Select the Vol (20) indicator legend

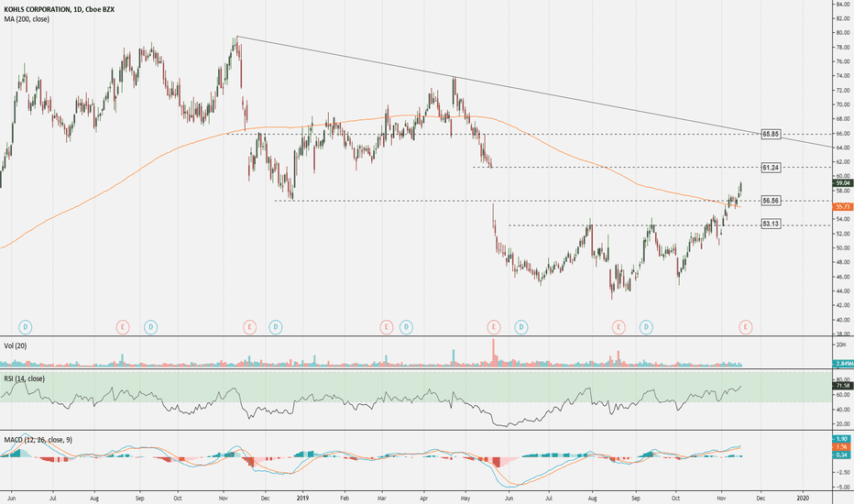(16, 346)
